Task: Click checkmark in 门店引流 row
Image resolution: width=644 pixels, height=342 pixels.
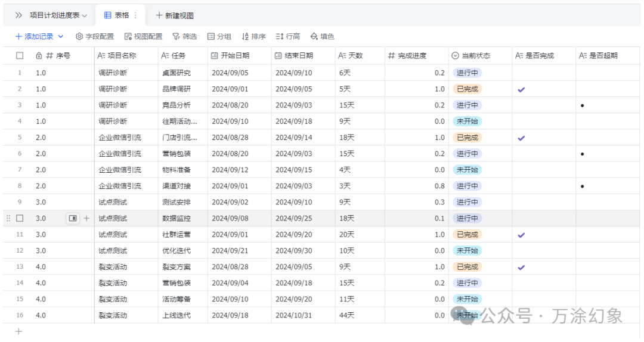Action: click(521, 138)
